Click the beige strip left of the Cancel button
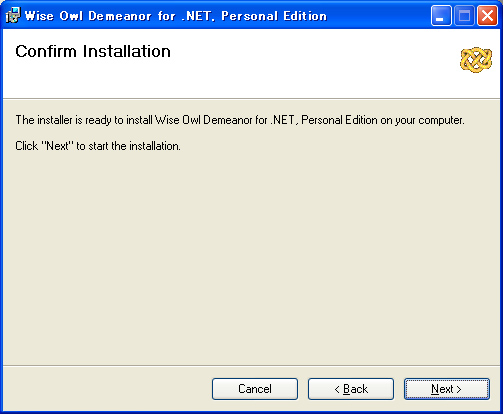503x414 pixels. [x=107, y=389]
